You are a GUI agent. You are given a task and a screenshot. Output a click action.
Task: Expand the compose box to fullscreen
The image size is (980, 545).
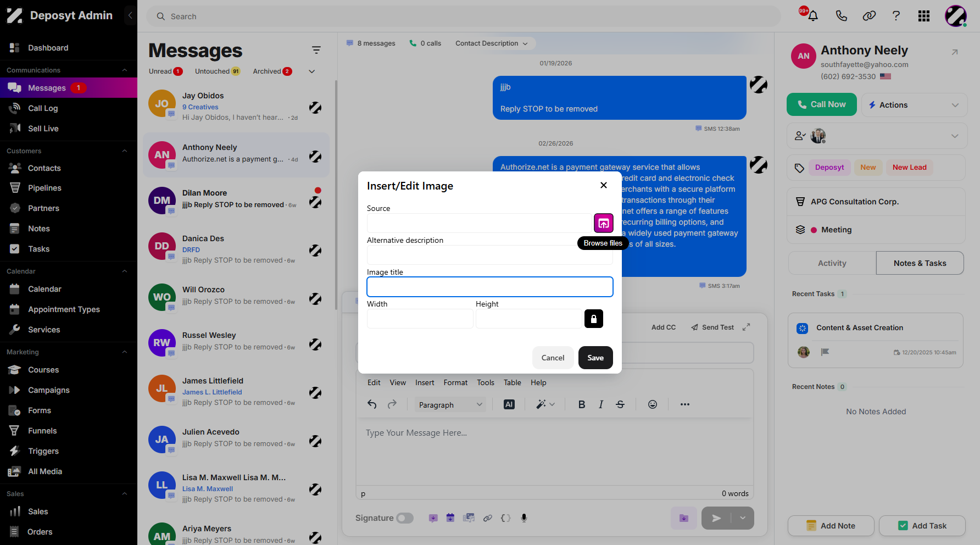click(746, 327)
